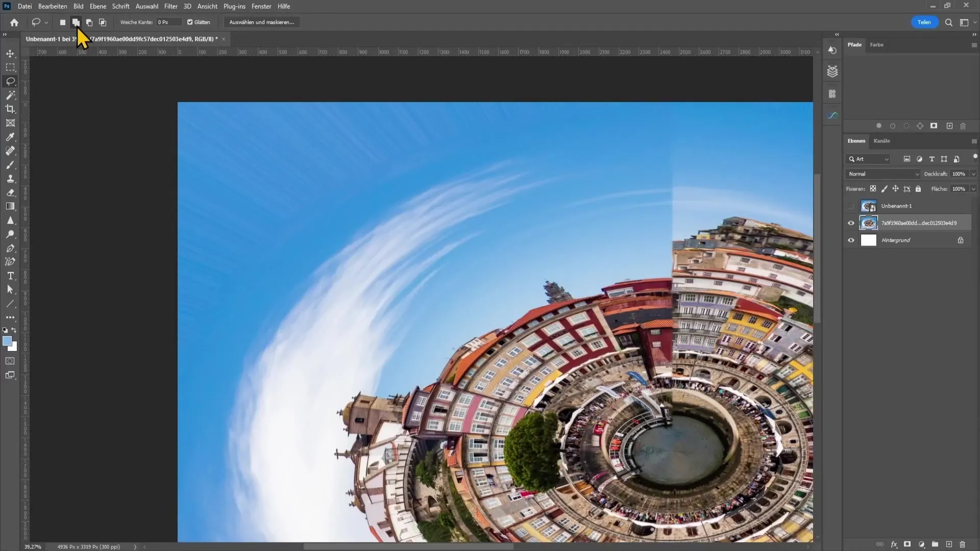
Task: Select New Selection mode
Action: click(x=63, y=22)
